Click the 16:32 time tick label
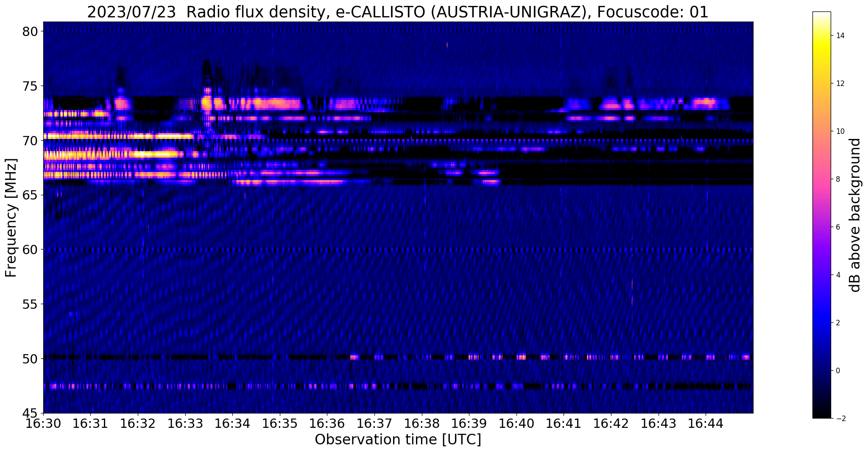Viewport: 868px width, 452px height. 138,424
